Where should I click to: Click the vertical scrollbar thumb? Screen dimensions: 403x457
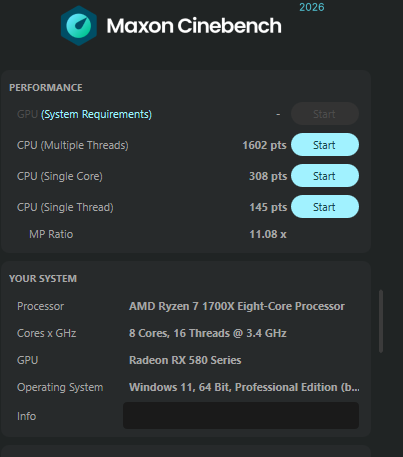(381, 321)
